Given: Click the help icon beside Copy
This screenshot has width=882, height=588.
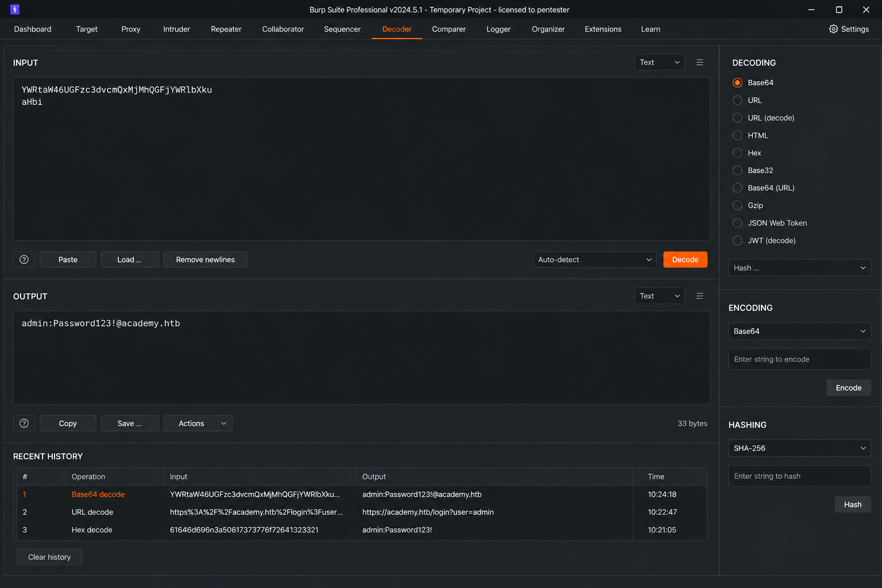Looking at the screenshot, I should [24, 423].
